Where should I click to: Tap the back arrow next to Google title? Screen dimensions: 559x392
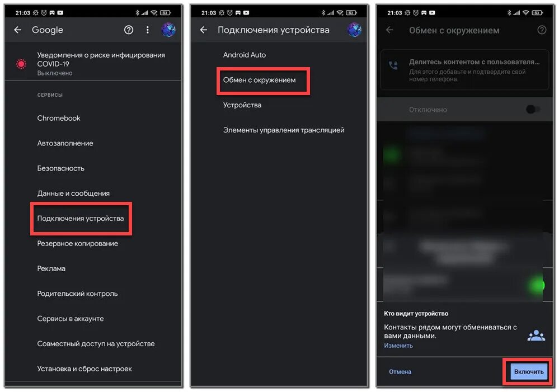[17, 30]
